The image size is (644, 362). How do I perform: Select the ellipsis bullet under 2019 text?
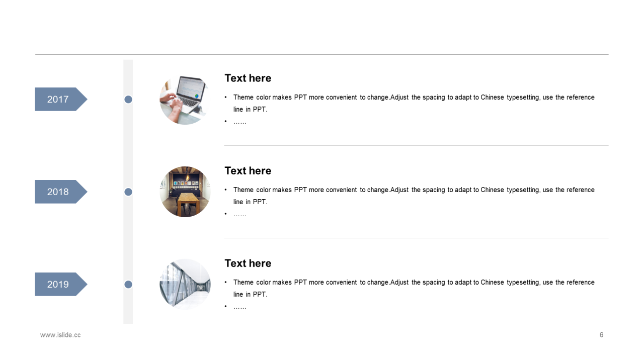click(x=240, y=307)
